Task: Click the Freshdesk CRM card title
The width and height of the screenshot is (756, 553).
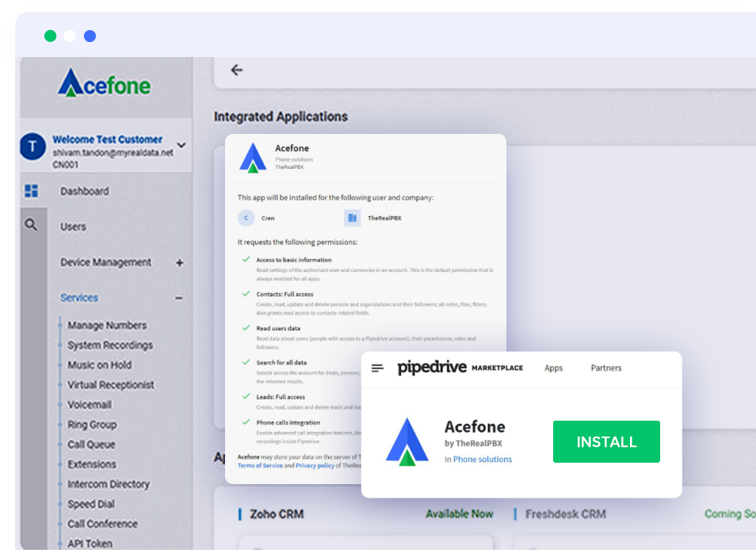Action: click(566, 514)
